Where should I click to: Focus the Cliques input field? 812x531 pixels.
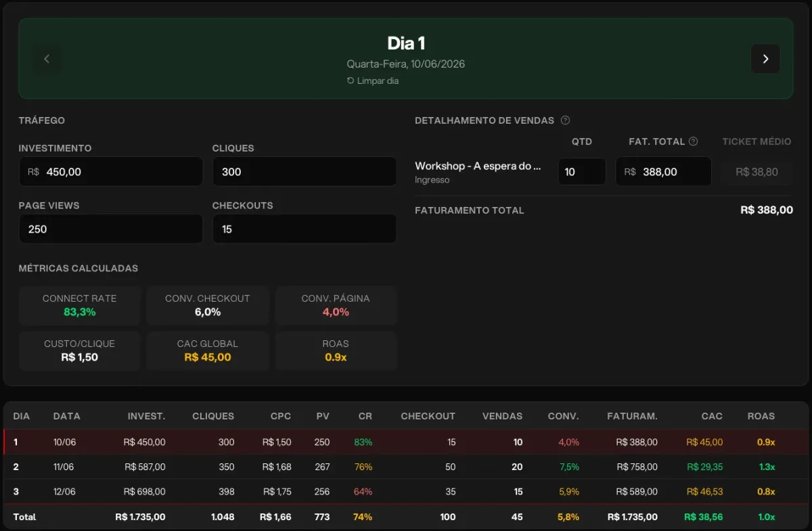[x=304, y=172]
